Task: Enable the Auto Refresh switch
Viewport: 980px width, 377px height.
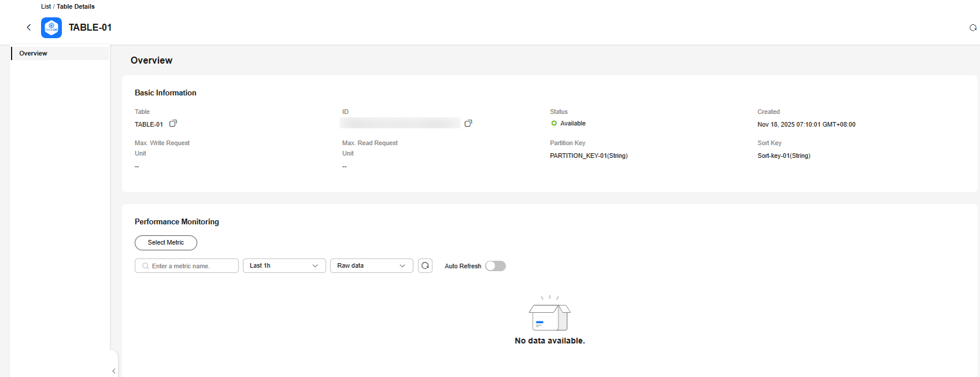Action: click(495, 266)
